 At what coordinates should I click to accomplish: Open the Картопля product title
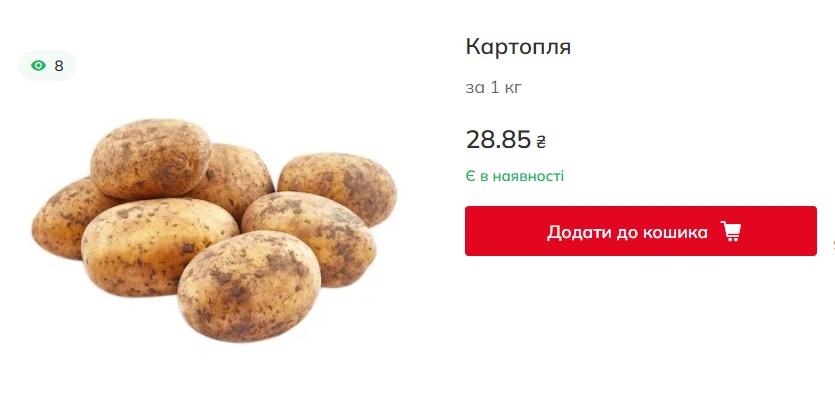point(518,47)
